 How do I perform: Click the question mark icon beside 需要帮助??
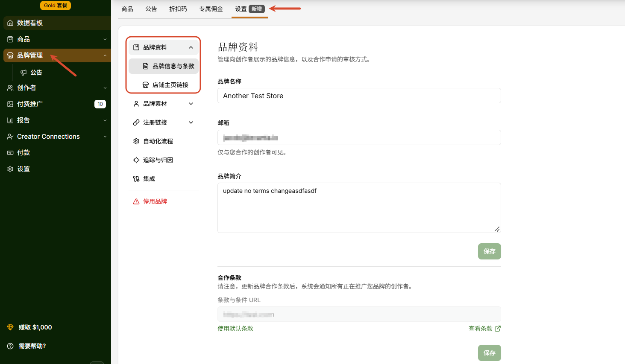pos(10,346)
